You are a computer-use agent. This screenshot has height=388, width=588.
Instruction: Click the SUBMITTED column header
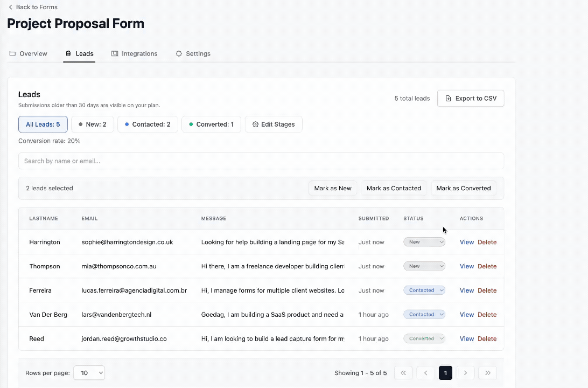click(374, 218)
